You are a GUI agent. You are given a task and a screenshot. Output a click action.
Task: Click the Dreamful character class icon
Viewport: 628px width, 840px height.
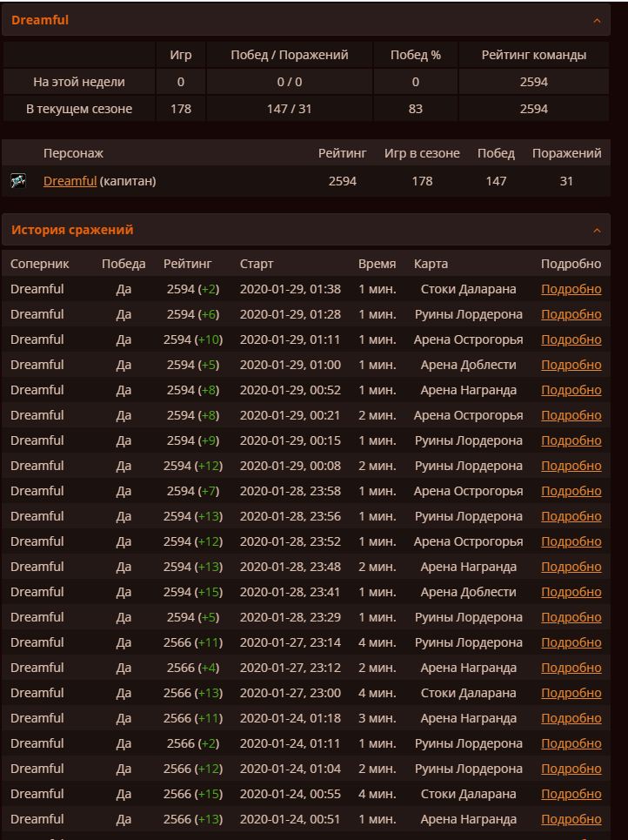click(17, 181)
